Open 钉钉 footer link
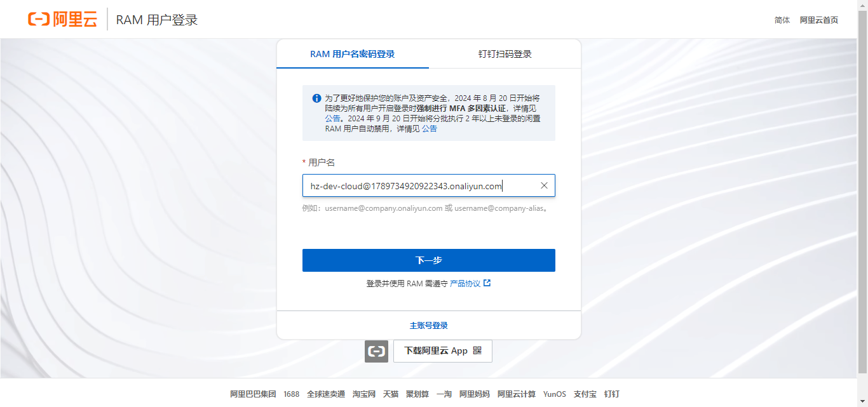868x407 pixels. coord(611,394)
